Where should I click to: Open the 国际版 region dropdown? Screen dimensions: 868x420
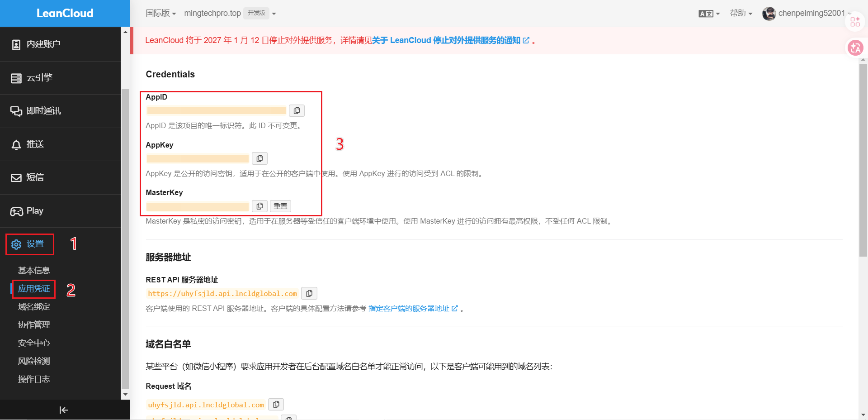pos(160,13)
